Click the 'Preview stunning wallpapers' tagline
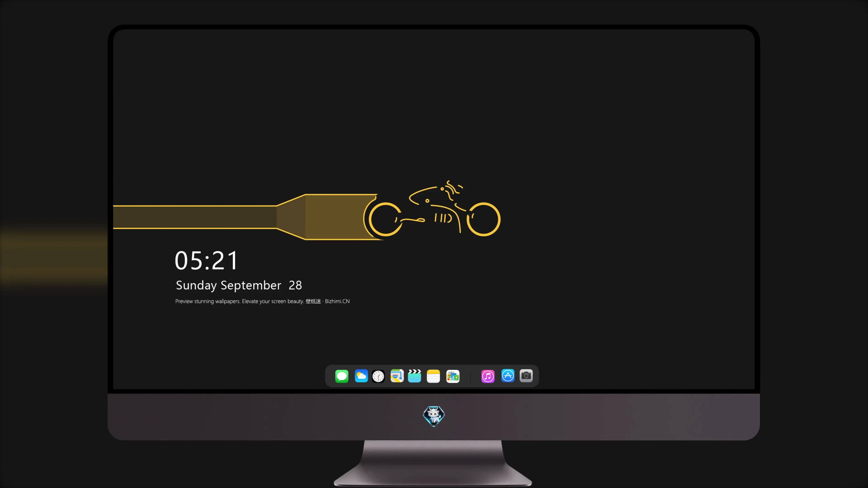Viewport: 868px width, 488px height. pyautogui.click(x=262, y=301)
